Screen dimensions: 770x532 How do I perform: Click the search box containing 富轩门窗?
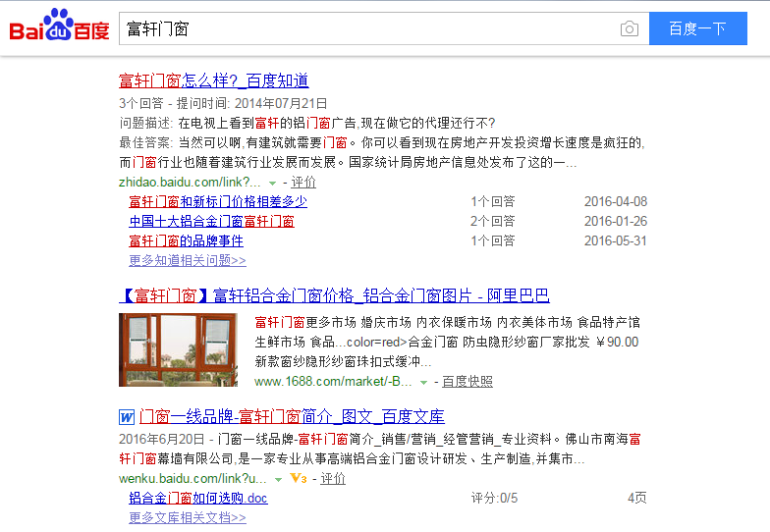(384, 29)
